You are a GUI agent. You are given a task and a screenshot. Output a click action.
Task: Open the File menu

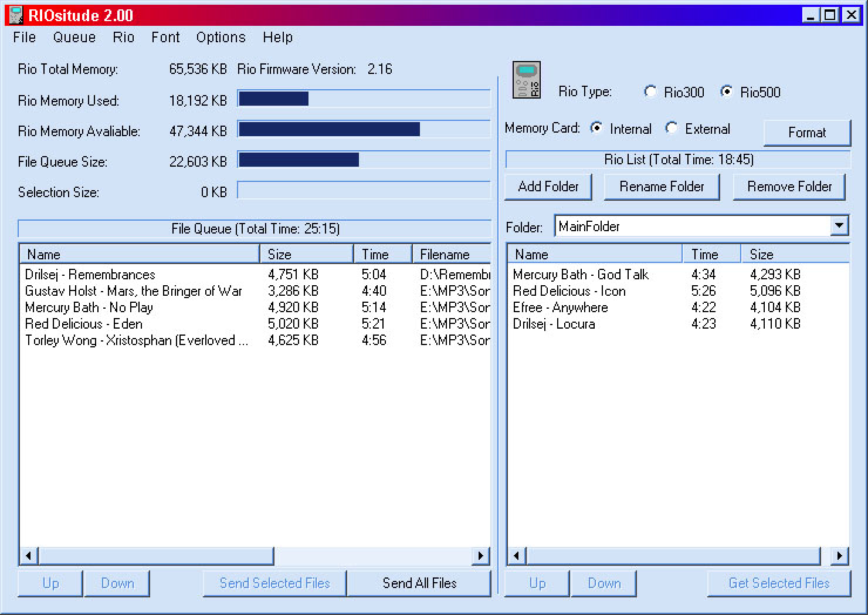(25, 38)
